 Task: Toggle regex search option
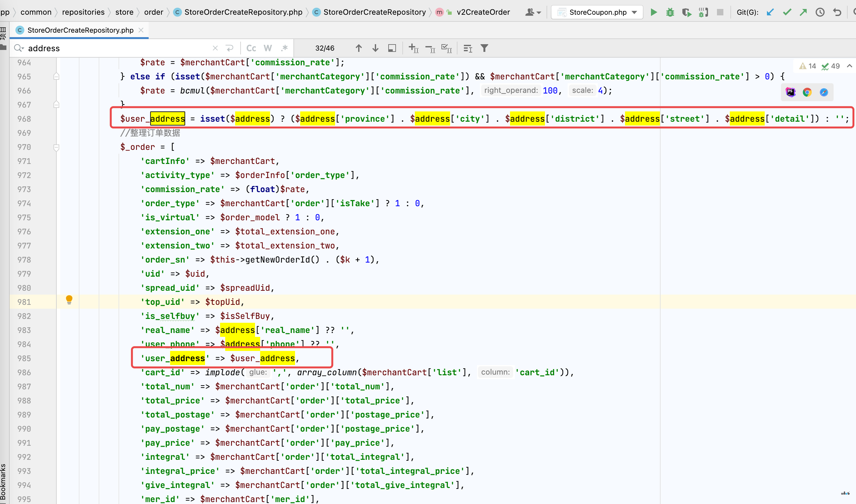284,48
